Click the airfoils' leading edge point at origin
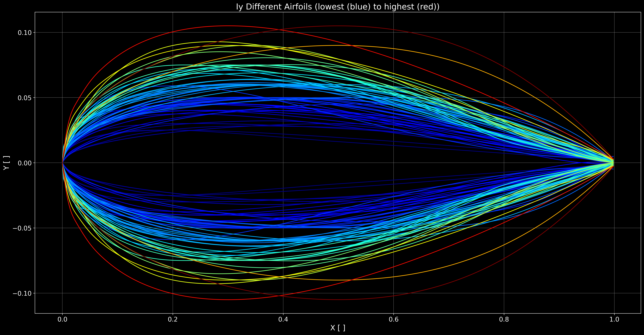The image size is (644, 335). [x=63, y=163]
